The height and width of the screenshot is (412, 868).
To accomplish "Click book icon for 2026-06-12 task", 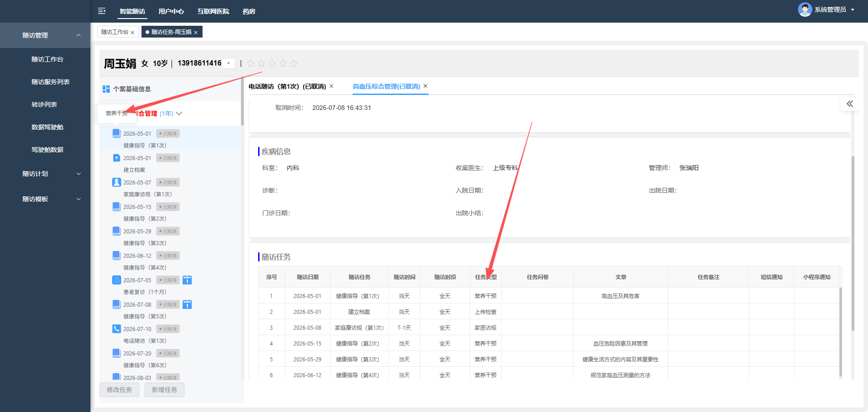I will click(x=117, y=256).
